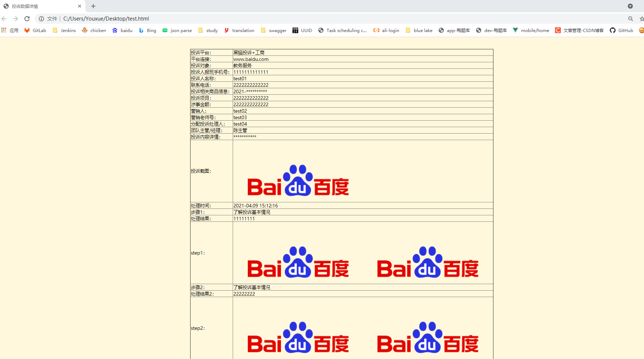Click the second Baidu logo in step2 row
This screenshot has width=644, height=359.
click(428, 337)
